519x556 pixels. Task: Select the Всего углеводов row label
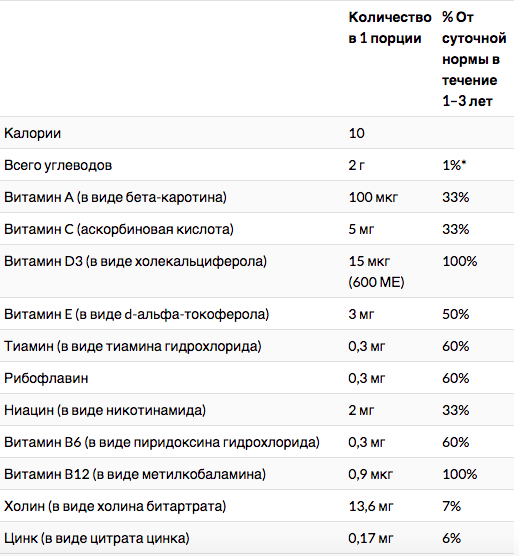coord(58,165)
